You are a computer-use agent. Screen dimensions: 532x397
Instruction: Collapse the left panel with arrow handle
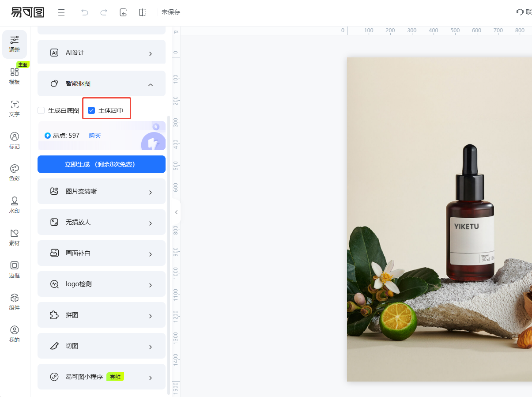pos(176,212)
